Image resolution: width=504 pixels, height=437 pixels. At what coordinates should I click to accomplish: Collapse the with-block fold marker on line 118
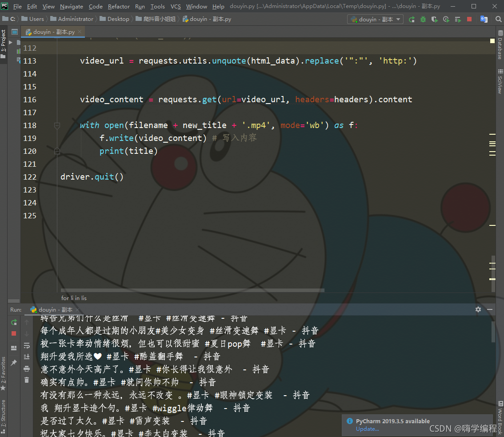click(x=57, y=125)
